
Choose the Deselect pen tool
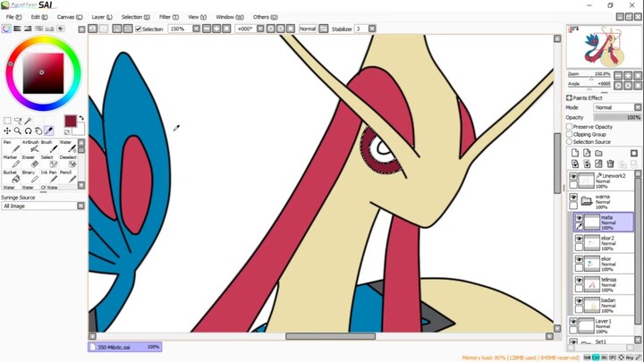68,161
